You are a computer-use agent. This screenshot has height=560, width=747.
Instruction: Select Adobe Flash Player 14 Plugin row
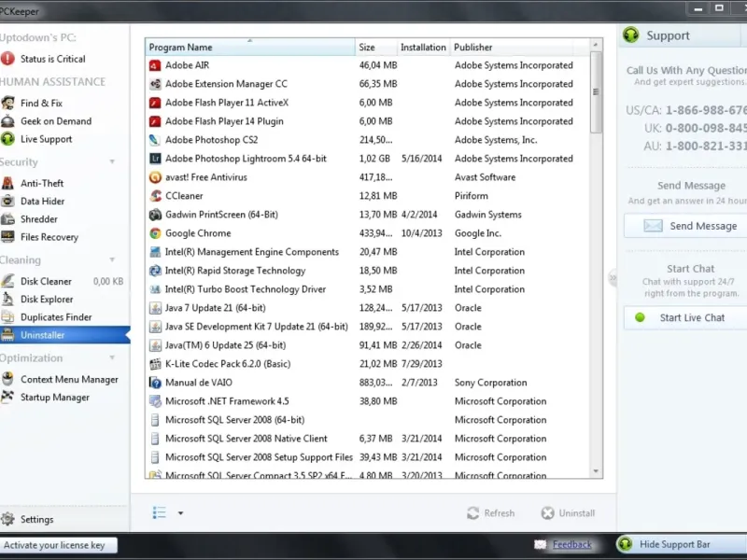pyautogui.click(x=367, y=121)
